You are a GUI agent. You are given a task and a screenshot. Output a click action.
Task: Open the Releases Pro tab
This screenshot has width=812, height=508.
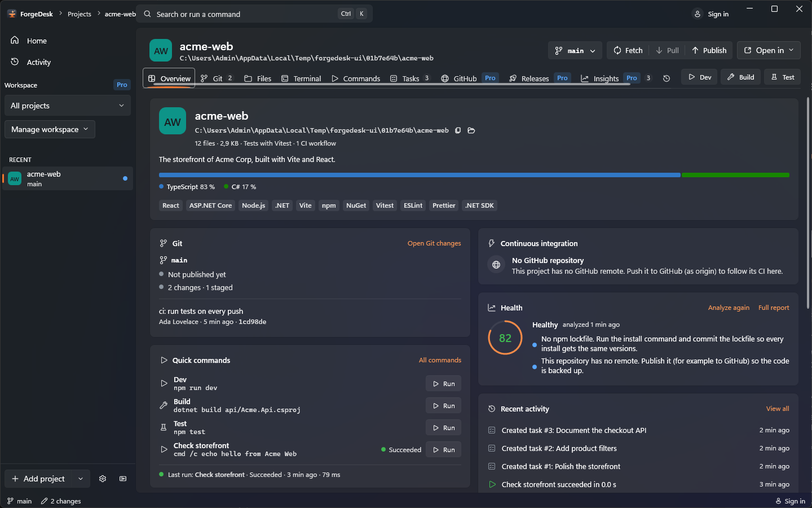tap(539, 78)
